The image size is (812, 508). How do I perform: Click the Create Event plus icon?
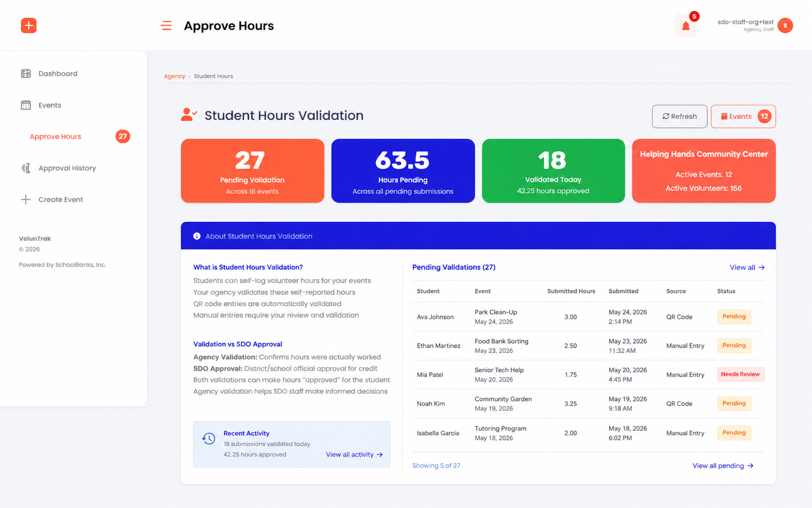(x=26, y=200)
